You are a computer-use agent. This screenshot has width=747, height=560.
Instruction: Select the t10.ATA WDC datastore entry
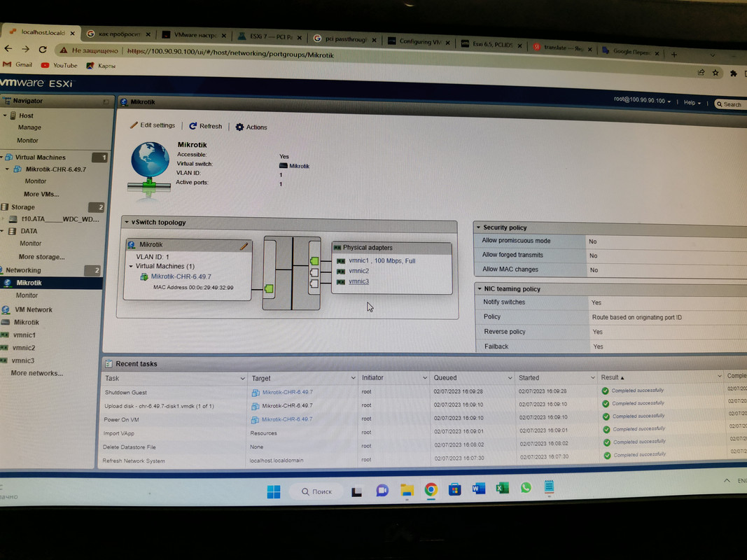tap(60, 219)
